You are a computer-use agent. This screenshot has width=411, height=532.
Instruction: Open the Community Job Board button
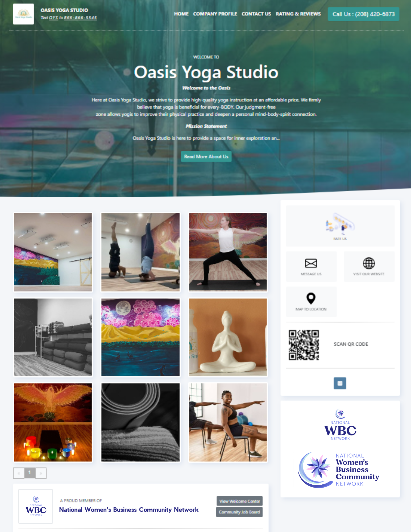pos(239,512)
